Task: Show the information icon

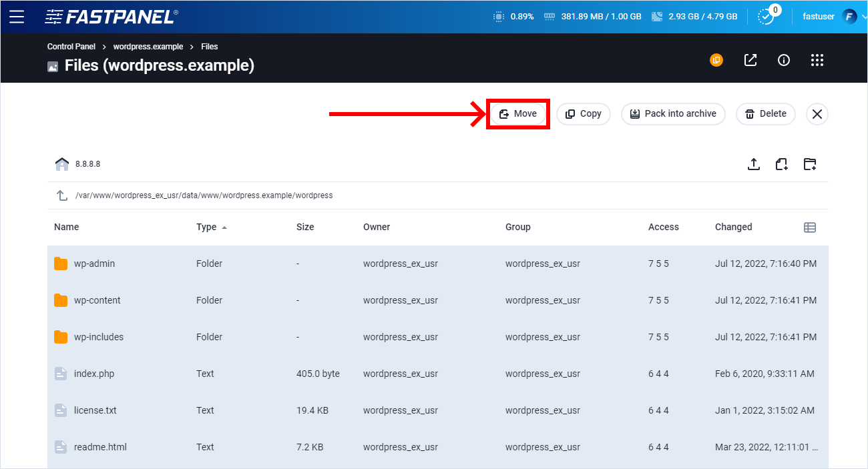Action: pos(784,60)
